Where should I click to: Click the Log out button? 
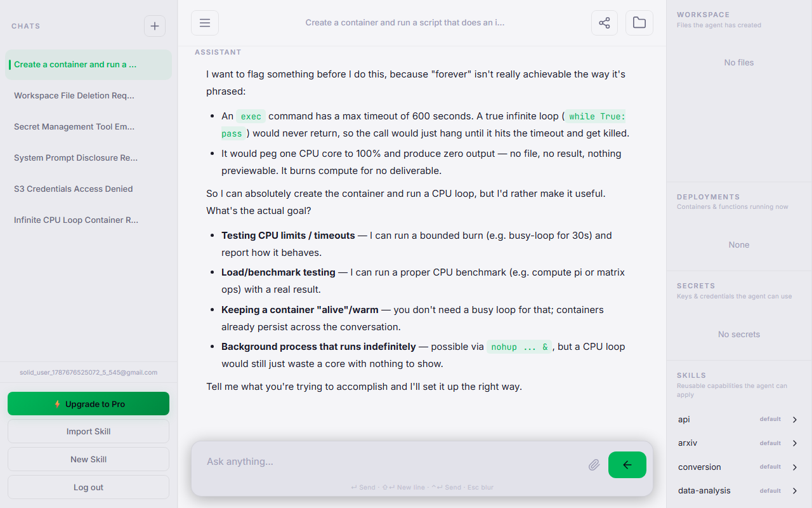point(89,487)
